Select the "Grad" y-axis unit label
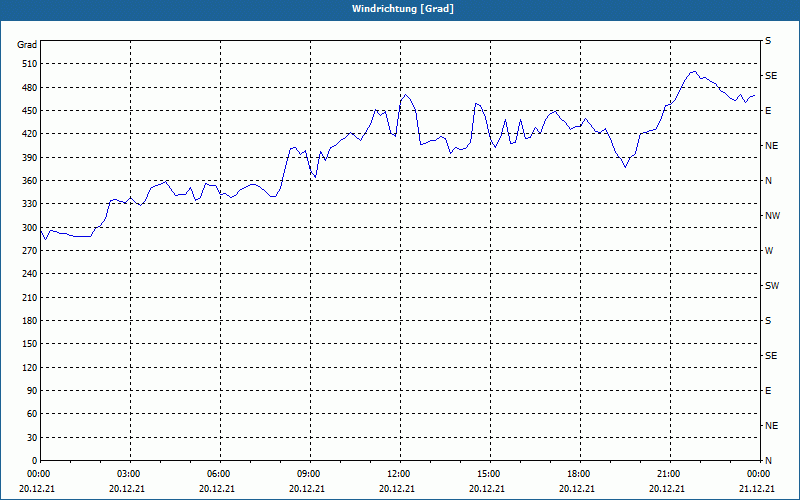This screenshot has width=800, height=500. [27, 45]
